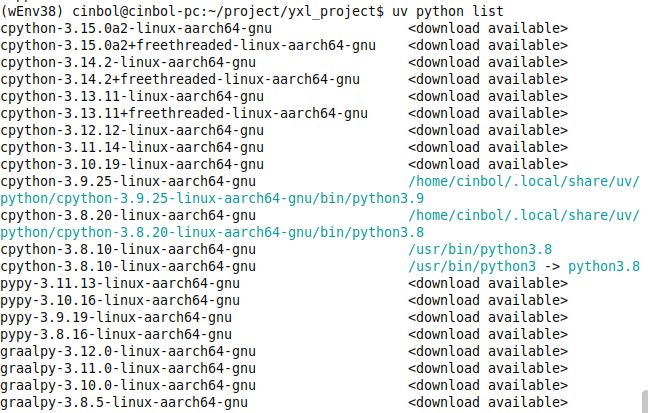Select 'cpython-3.9.25-linux-aarch64-gnu' entry name
The image size is (648, 413).
(128, 181)
